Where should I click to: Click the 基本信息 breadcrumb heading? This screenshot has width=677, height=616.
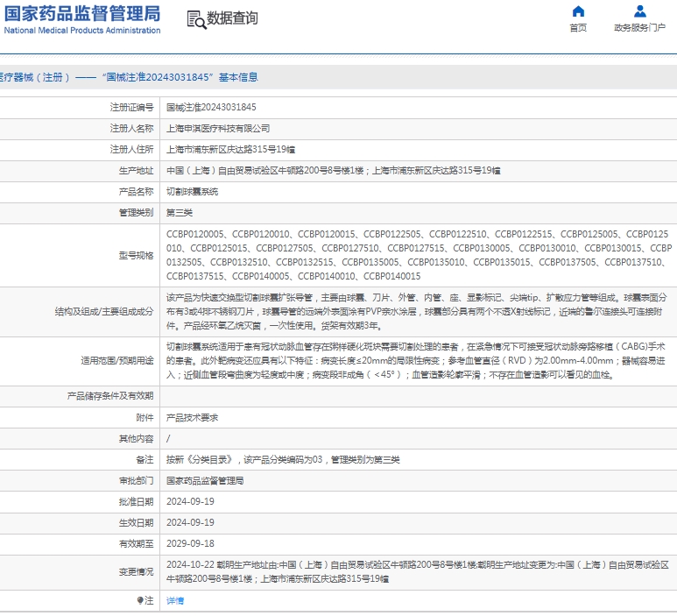tap(238, 77)
